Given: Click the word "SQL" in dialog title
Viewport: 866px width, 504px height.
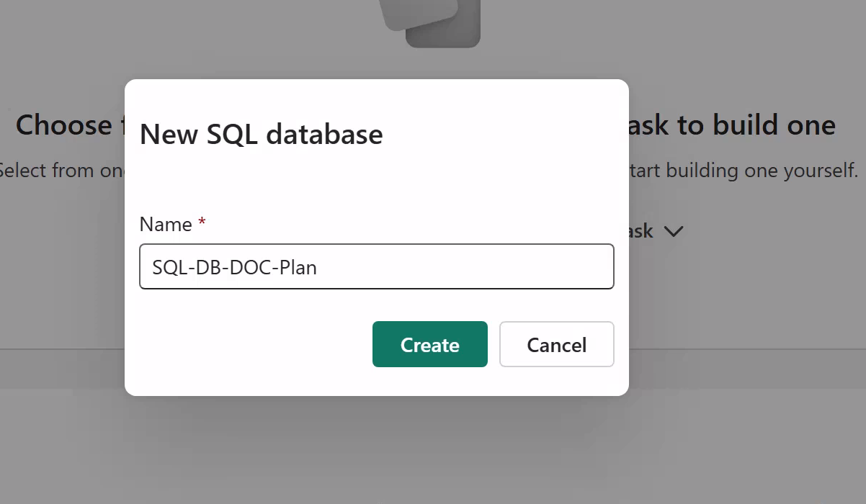Looking at the screenshot, I should pyautogui.click(x=231, y=135).
